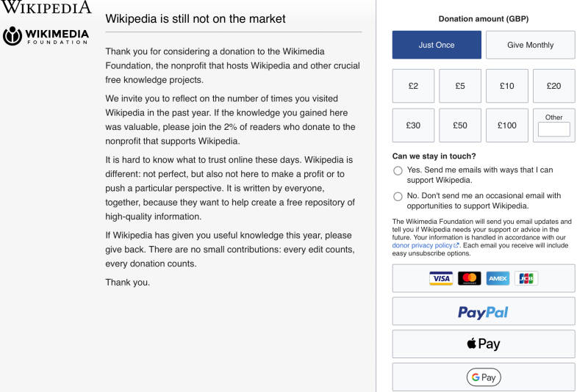Select Yes to receive support emails
This screenshot has height=392, width=588.
(x=398, y=170)
